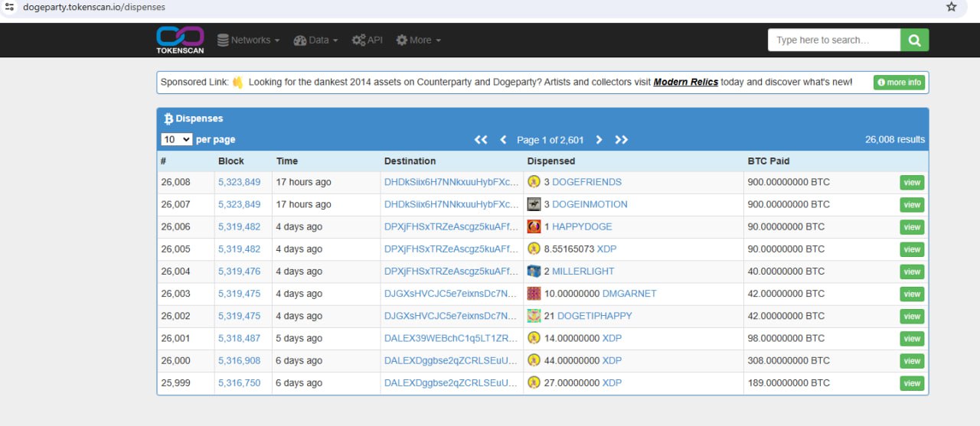The height and width of the screenshot is (426, 980).
Task: Click the XDP icon in row 25,999
Action: pos(534,382)
